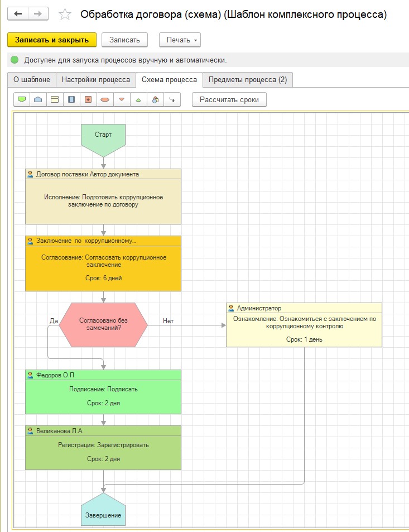The height and width of the screenshot is (532, 409).
Task: Select the blue end point shape icon
Action: [x=38, y=99]
